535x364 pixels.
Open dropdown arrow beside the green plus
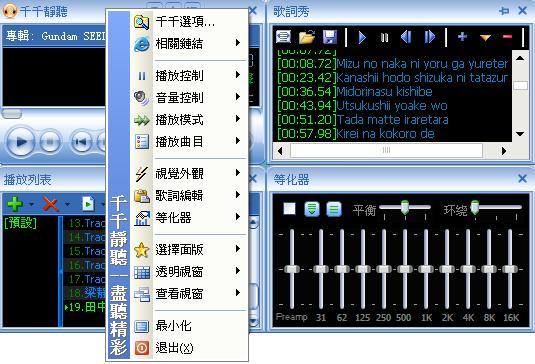(32, 205)
